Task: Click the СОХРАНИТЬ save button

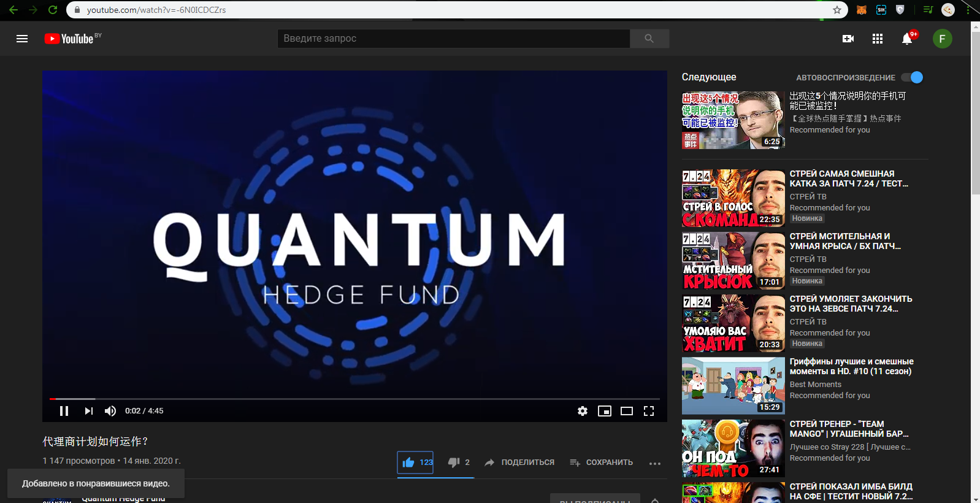Action: click(x=601, y=463)
